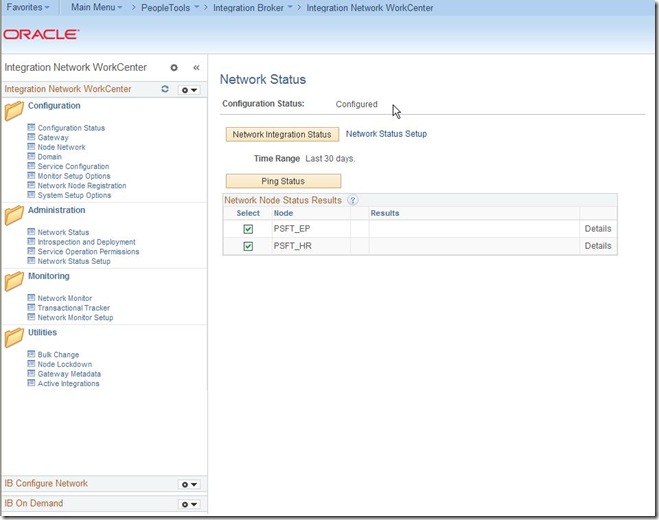Image resolution: width=659 pixels, height=520 pixels.
Task: Open Network Status under Administration
Action: coord(63,232)
